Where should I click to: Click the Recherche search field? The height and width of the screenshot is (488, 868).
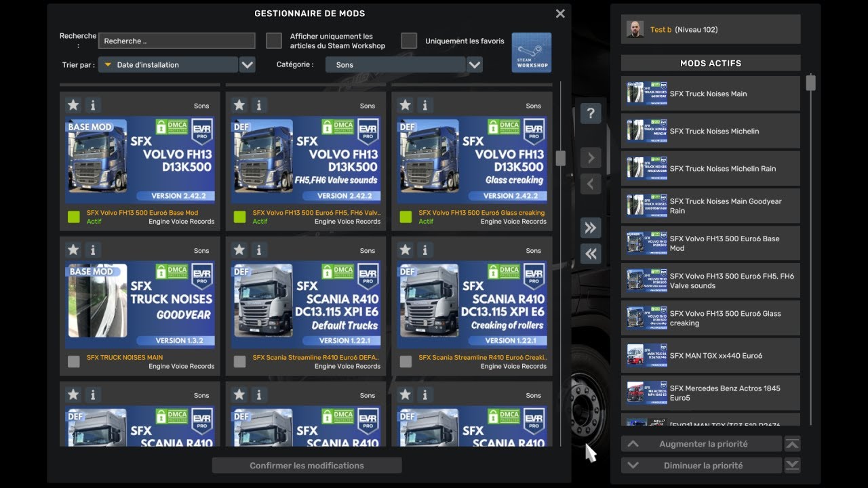(177, 41)
